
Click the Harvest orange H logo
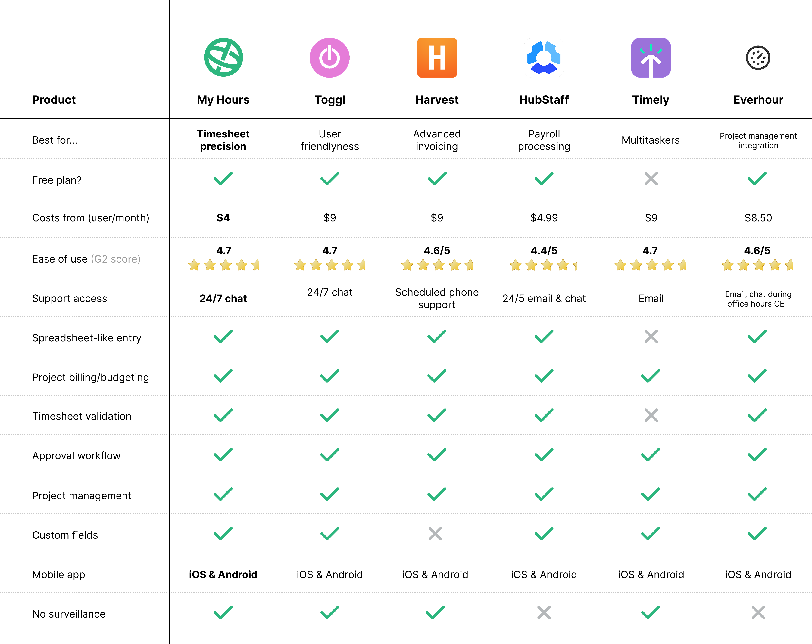point(437,58)
